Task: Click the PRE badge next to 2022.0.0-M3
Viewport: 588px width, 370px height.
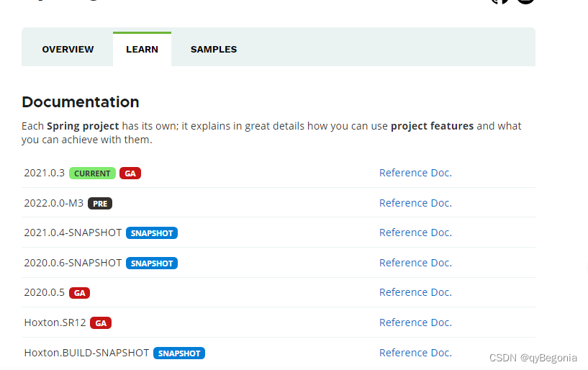Action: coord(100,204)
